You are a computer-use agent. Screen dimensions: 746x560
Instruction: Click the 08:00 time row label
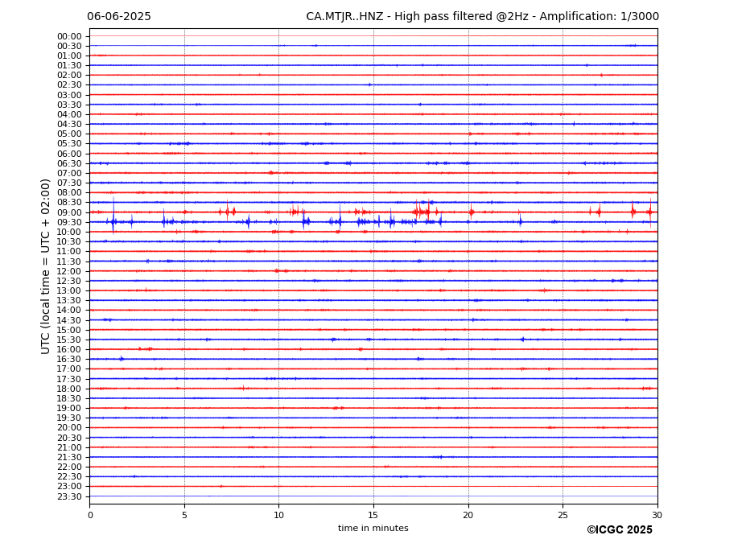click(69, 192)
